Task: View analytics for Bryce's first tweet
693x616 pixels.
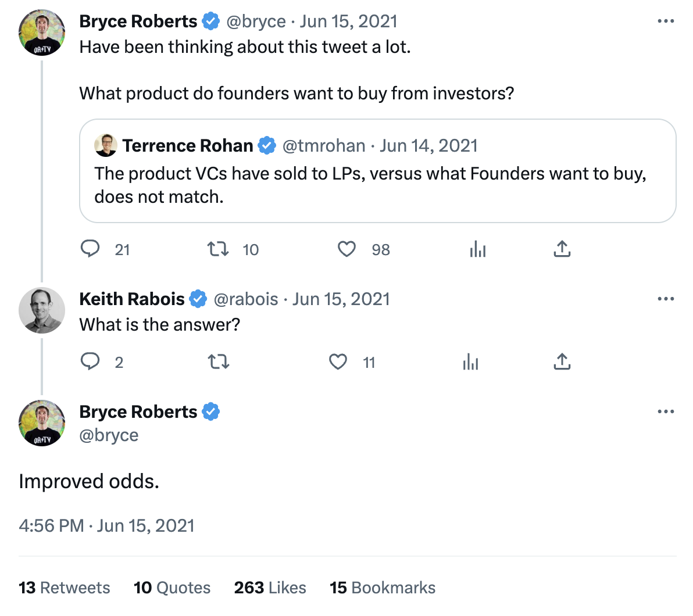Action: coord(477,249)
